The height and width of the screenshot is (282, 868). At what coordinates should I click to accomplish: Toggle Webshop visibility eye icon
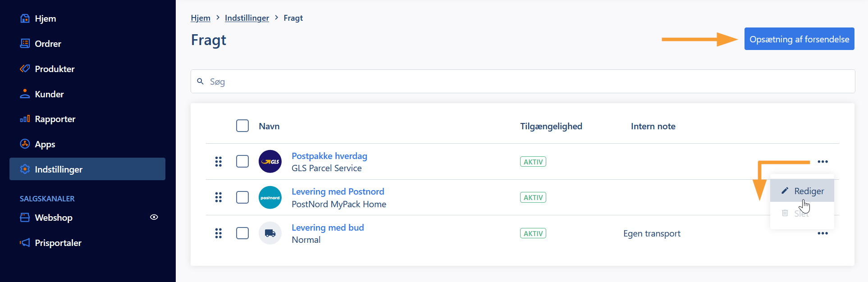pyautogui.click(x=154, y=217)
